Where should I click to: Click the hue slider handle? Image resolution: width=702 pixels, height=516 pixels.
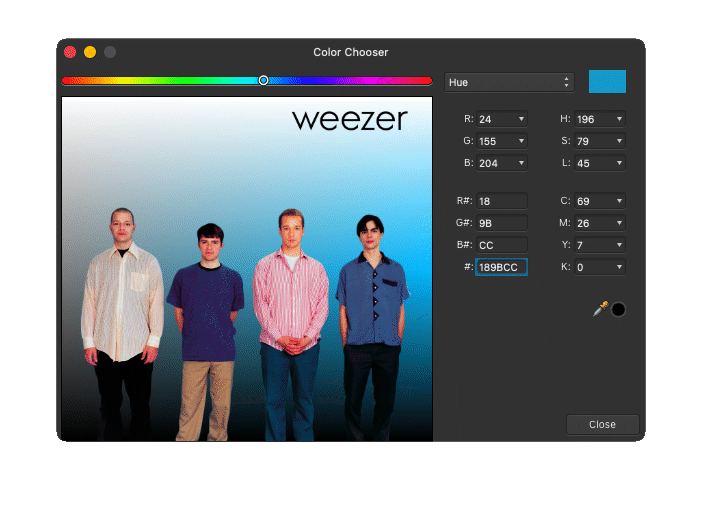(263, 80)
